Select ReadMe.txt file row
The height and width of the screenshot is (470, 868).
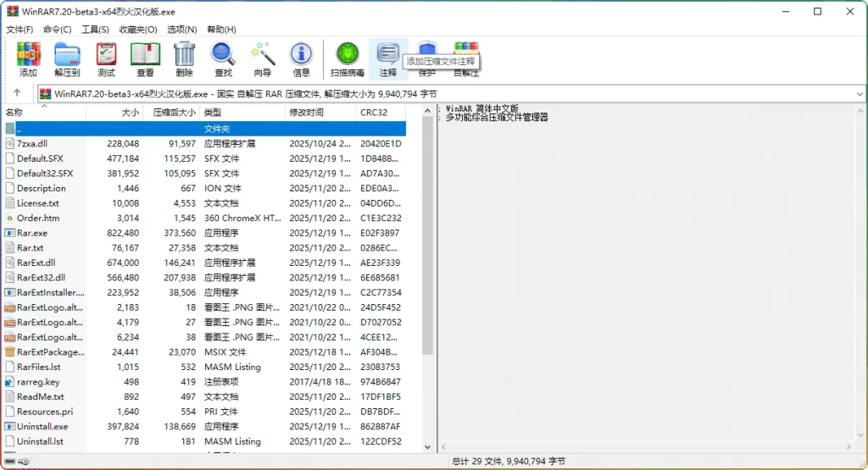coord(205,396)
